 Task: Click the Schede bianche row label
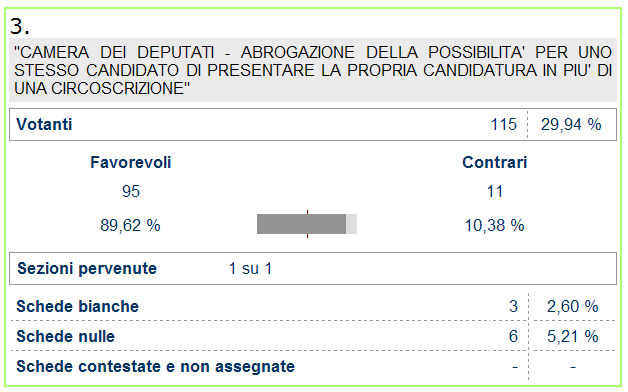point(77,307)
